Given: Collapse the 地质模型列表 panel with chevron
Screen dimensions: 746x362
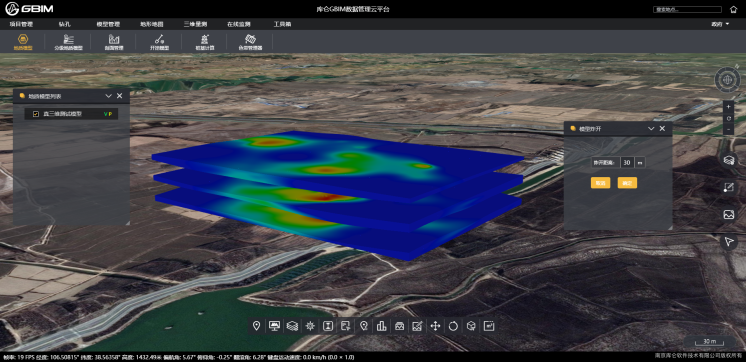Looking at the screenshot, I should click(108, 96).
